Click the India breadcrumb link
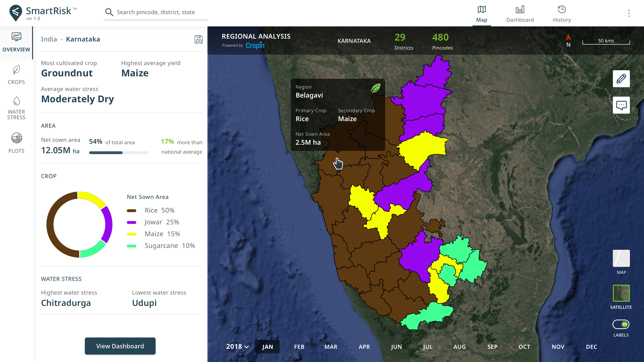 [x=49, y=39]
